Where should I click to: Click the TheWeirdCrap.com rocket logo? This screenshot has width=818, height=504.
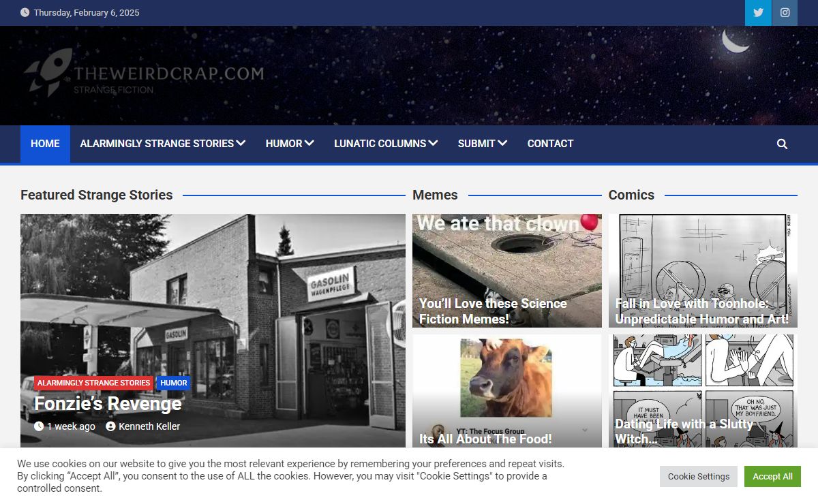(x=143, y=72)
